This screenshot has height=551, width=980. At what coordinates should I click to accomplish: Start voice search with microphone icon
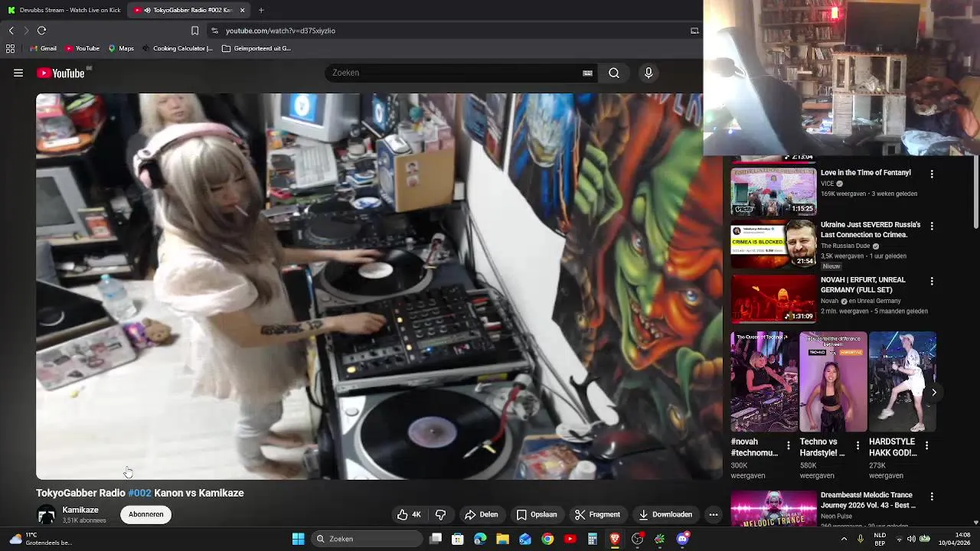(648, 73)
